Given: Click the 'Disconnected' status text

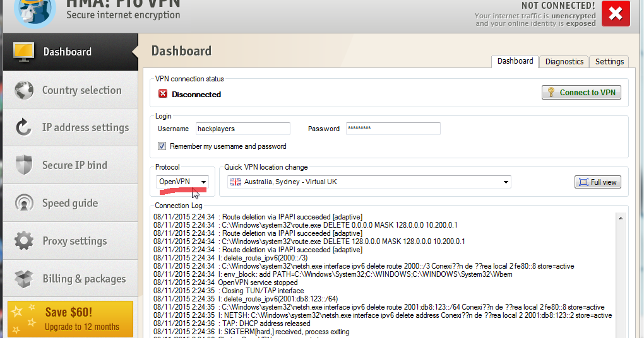Looking at the screenshot, I should 196,95.
